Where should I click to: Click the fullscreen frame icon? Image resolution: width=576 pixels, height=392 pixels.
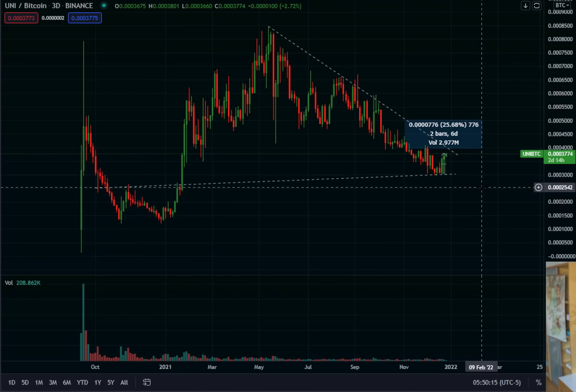[537, 6]
